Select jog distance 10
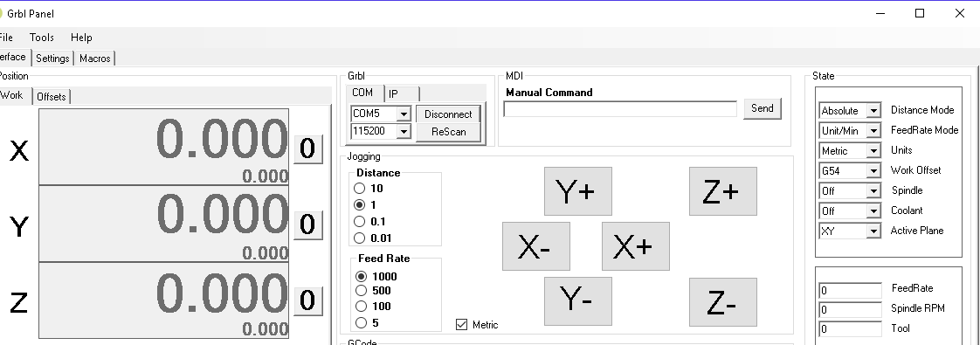980x345 pixels. [x=369, y=188]
